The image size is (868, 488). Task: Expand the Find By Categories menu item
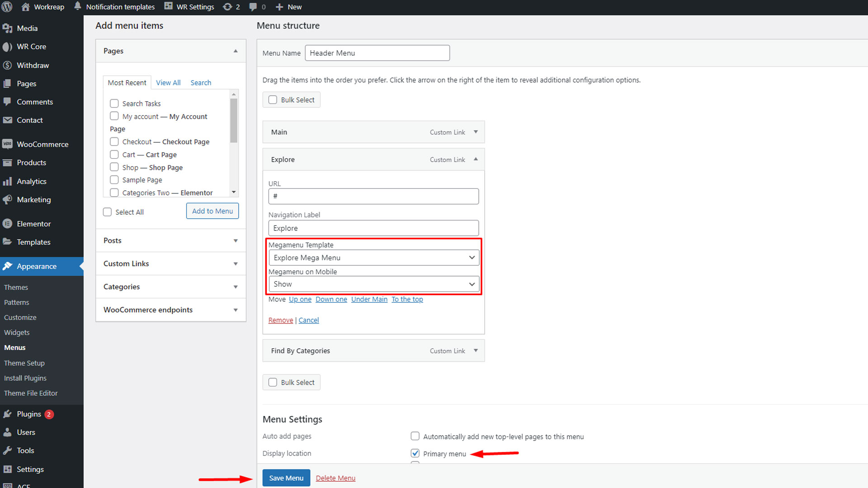pos(476,351)
